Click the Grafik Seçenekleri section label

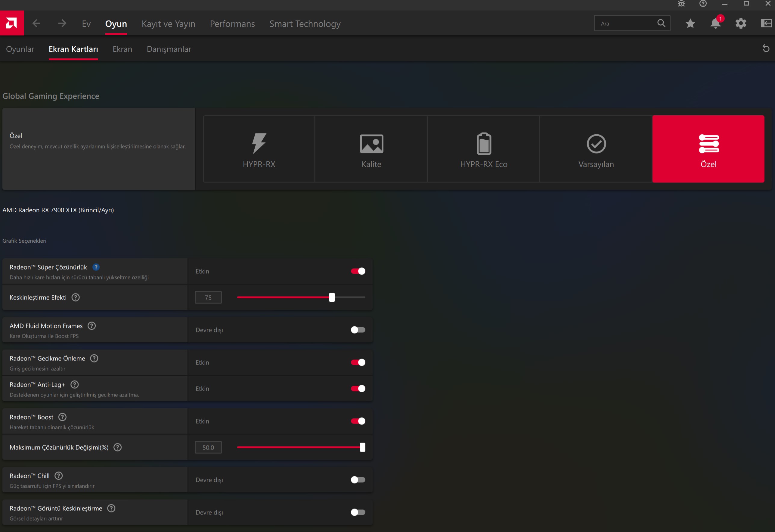pos(24,241)
